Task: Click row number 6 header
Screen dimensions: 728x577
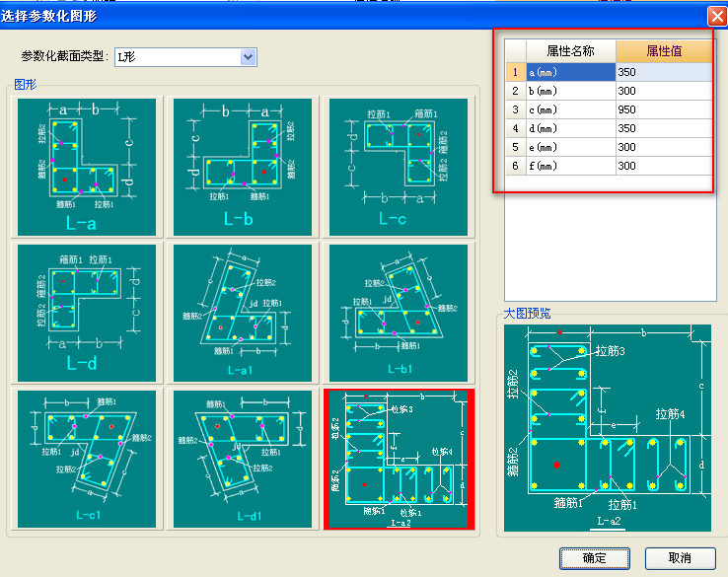Action: tap(515, 166)
